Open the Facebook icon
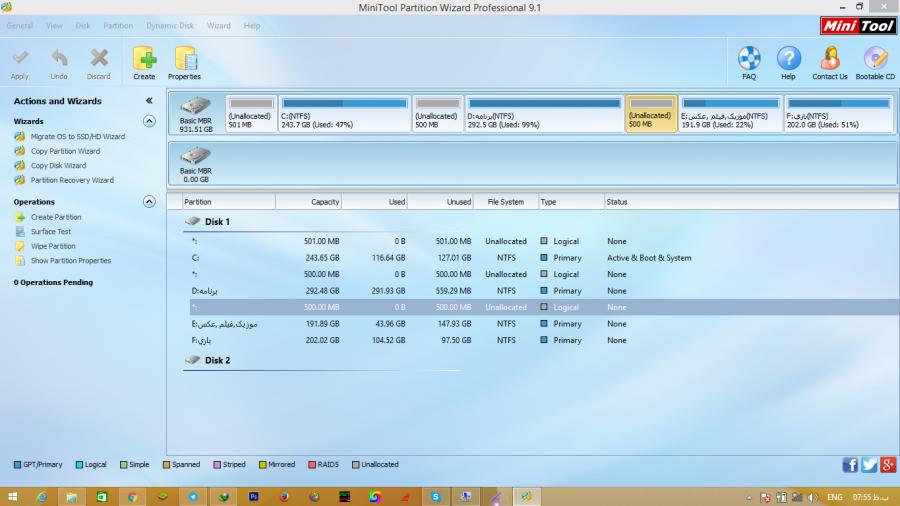The image size is (900, 506). pyautogui.click(x=850, y=465)
